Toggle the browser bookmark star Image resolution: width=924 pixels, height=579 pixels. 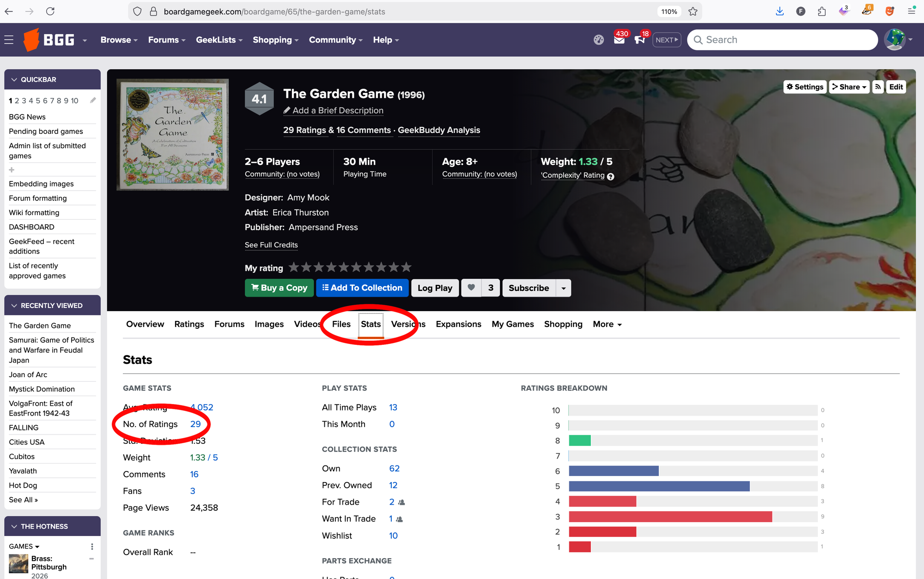click(x=693, y=11)
